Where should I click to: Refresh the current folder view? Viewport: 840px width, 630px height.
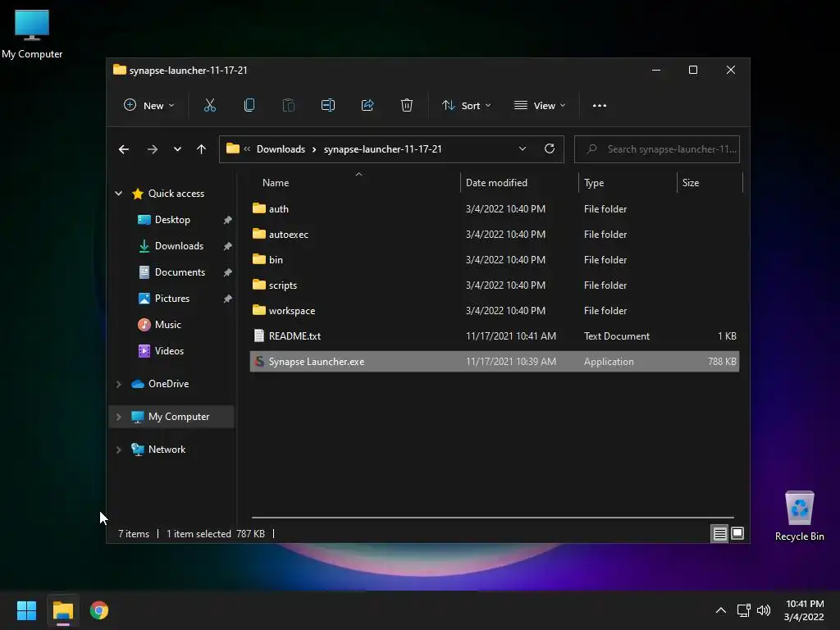549,149
